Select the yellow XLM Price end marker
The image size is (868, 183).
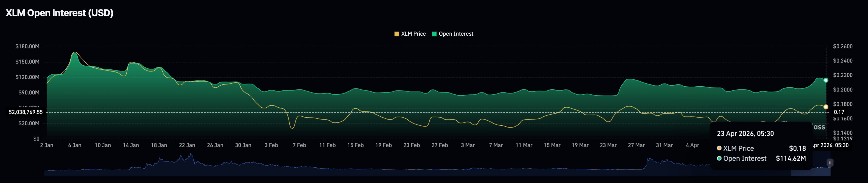[825, 107]
